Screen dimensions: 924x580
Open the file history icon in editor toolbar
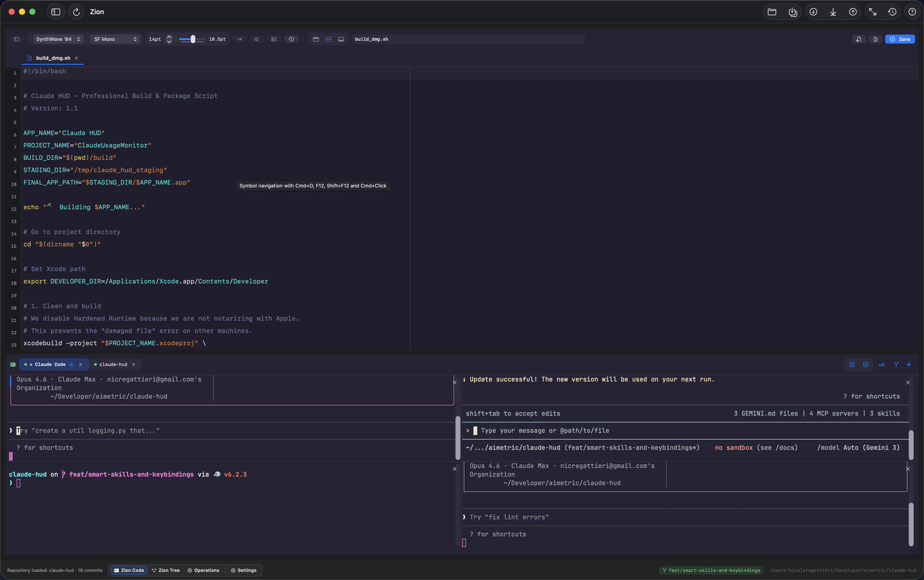coord(291,39)
